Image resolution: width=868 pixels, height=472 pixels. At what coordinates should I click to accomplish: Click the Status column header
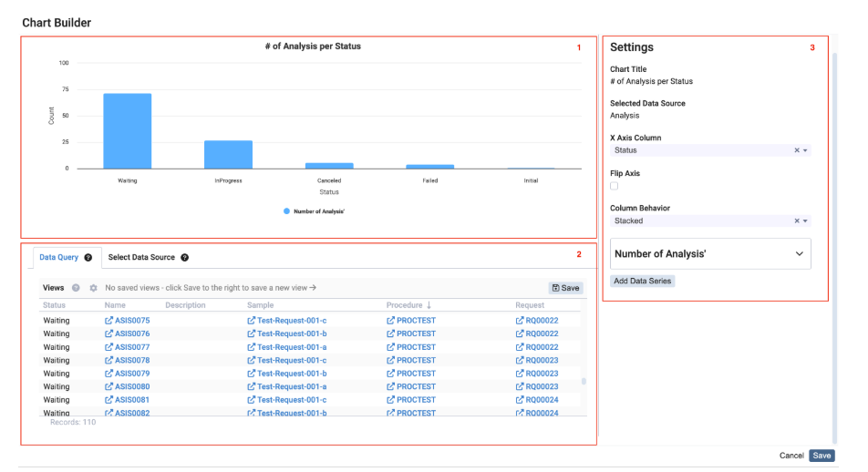click(55, 305)
